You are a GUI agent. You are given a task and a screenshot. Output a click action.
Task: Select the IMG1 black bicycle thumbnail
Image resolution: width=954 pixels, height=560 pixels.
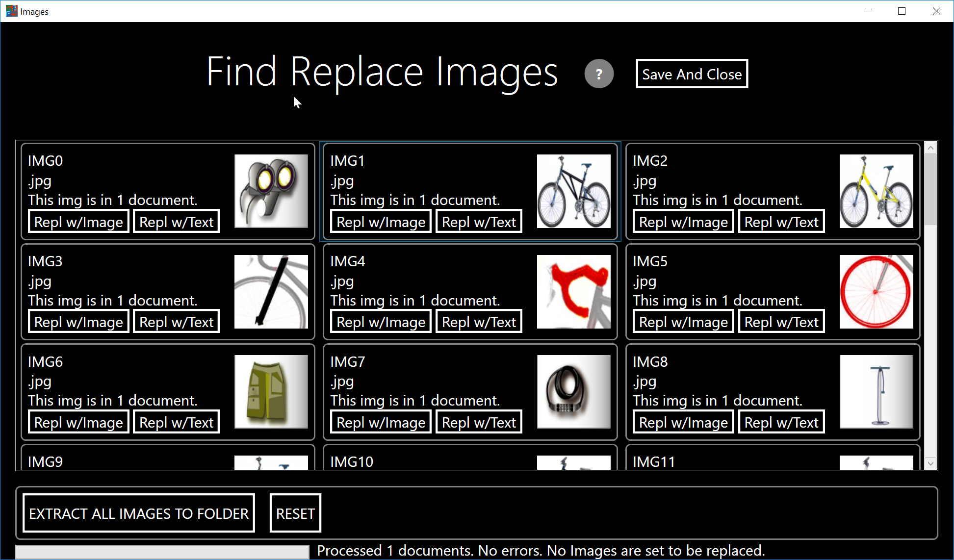[574, 191]
